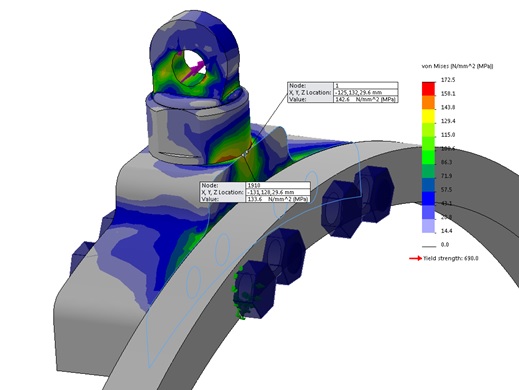Image resolution: width=519 pixels, height=390 pixels.
Task: Select the Node 1910 probe callout box
Action: (x=255, y=192)
